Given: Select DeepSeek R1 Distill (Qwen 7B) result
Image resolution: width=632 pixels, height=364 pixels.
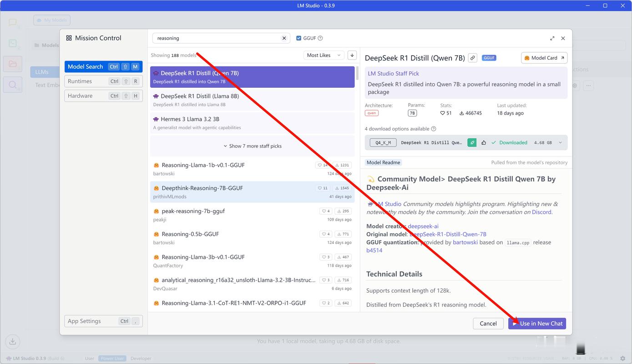Looking at the screenshot, I should 253,77.
